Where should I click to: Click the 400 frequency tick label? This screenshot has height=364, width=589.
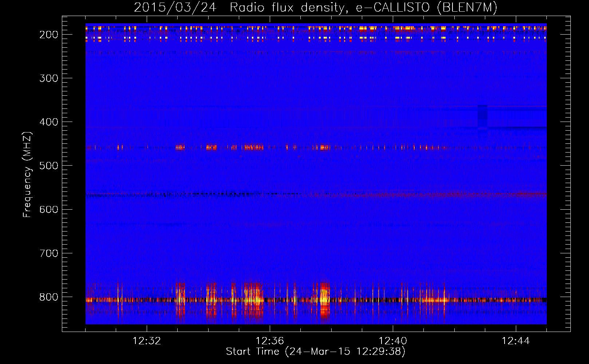[x=49, y=122]
